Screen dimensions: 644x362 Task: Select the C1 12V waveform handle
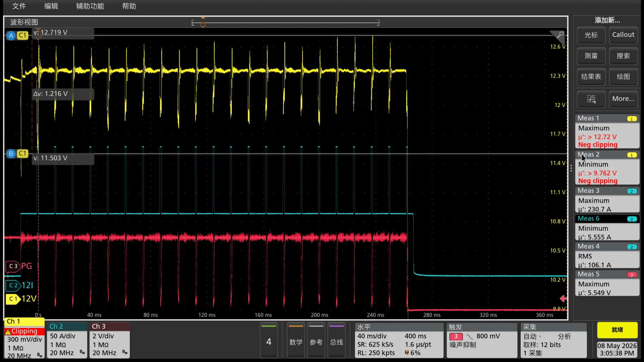[13, 299]
